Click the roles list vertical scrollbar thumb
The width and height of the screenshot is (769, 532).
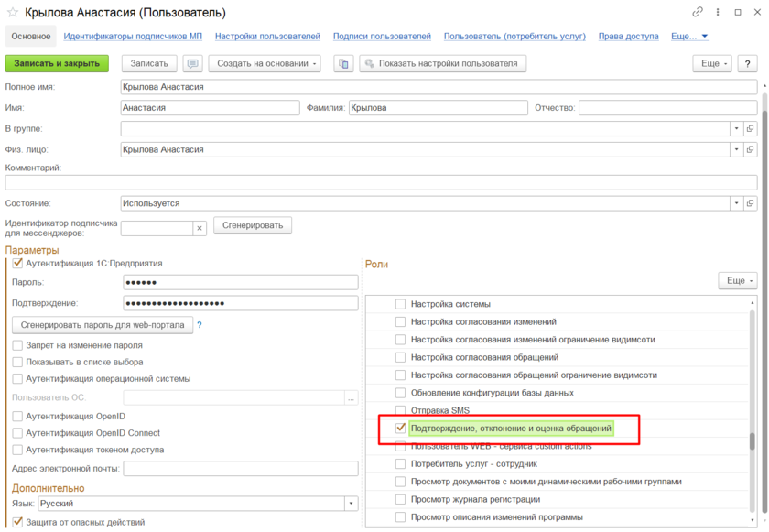click(x=753, y=441)
